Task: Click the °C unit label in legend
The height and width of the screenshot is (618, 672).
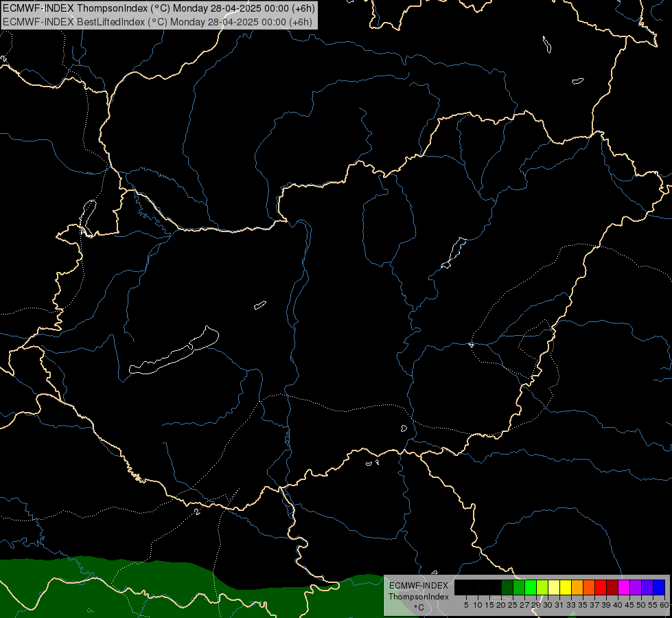Action: point(419,608)
